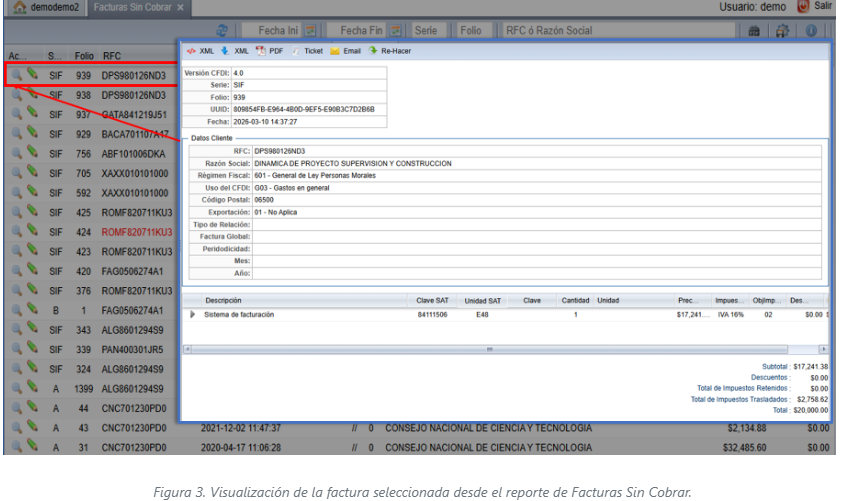Select the ROMF820711KU3 row with folio 424
The height and width of the screenshot is (501, 844).
(137, 232)
